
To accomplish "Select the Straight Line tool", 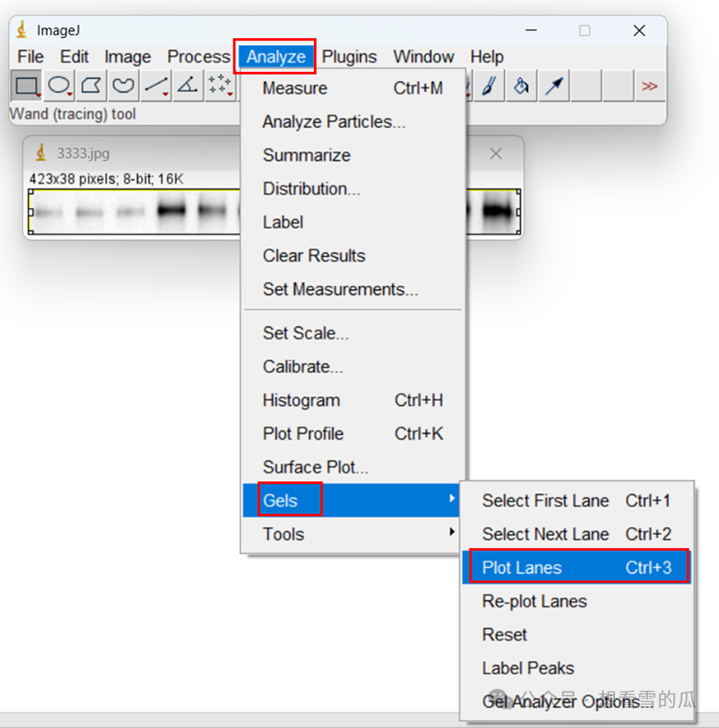I will [x=156, y=86].
